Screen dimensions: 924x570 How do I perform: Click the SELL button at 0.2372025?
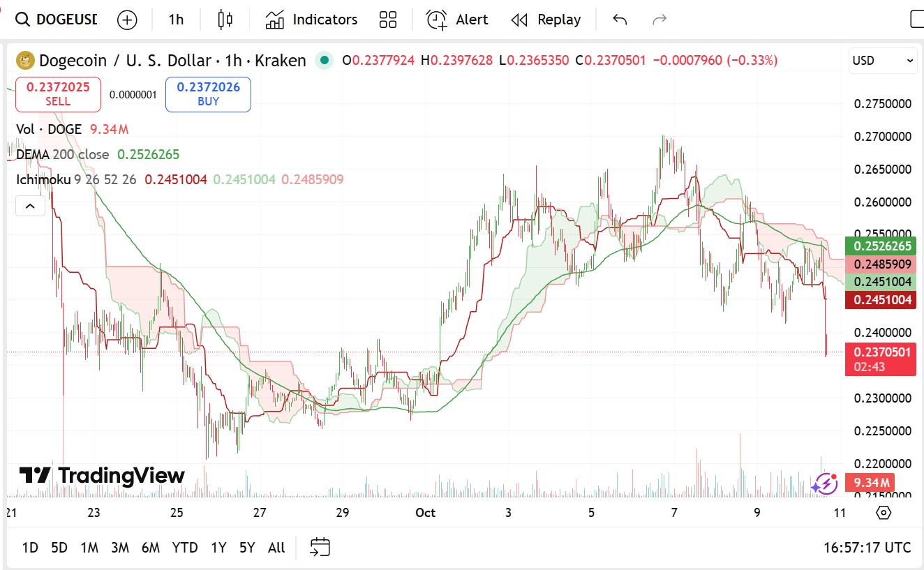coord(58,94)
